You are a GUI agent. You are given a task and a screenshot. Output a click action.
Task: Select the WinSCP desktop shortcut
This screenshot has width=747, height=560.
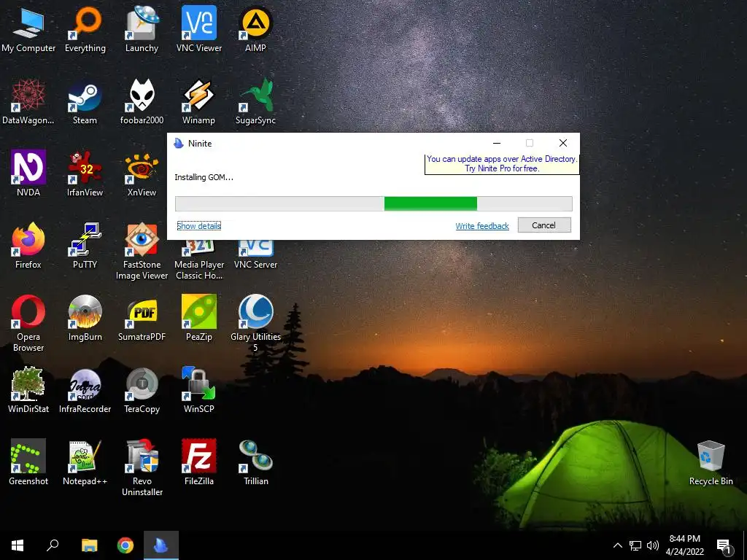point(198,391)
